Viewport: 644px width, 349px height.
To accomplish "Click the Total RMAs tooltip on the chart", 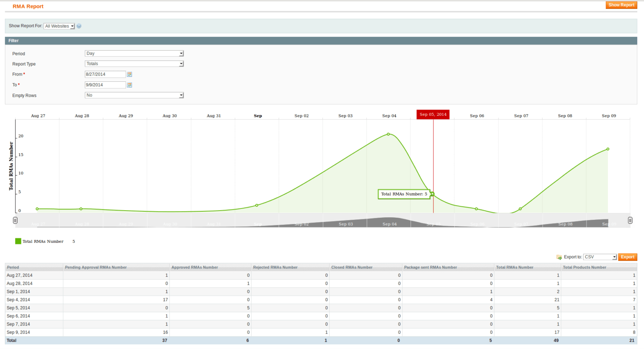I will coord(404,194).
